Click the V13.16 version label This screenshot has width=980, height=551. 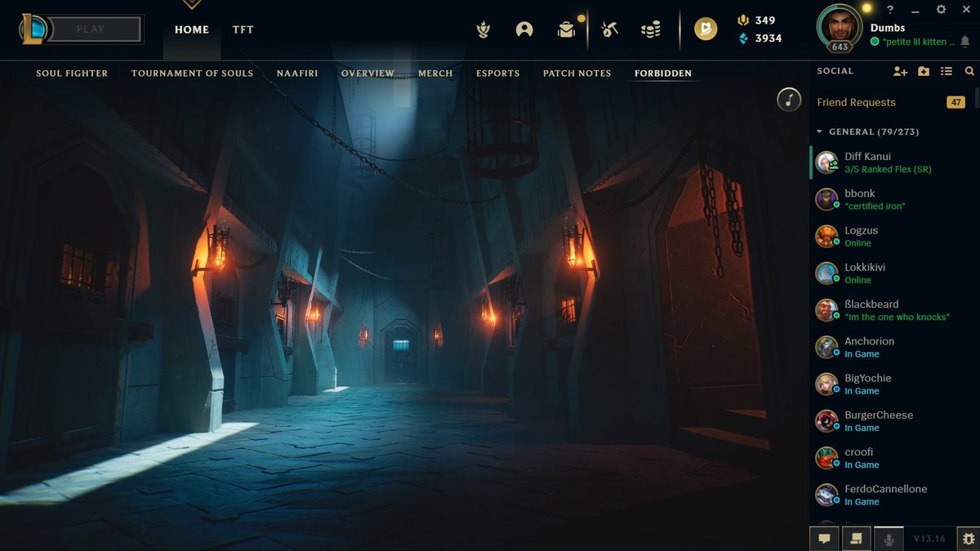pyautogui.click(x=929, y=539)
